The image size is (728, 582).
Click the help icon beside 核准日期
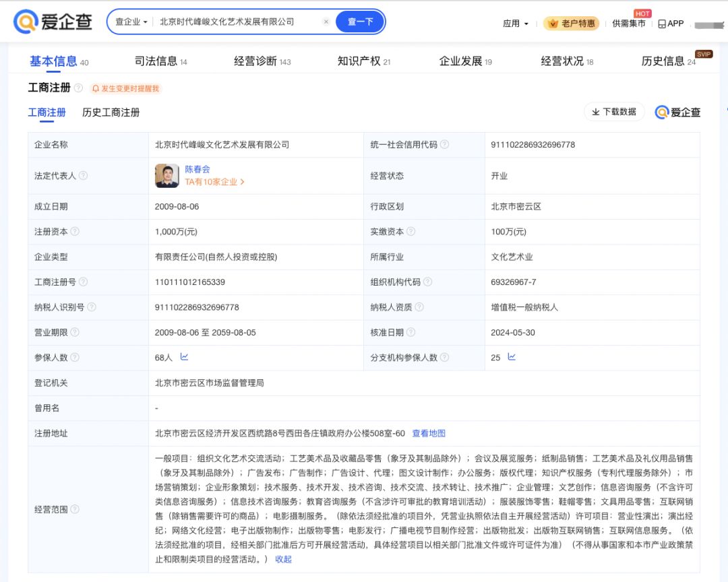point(411,332)
